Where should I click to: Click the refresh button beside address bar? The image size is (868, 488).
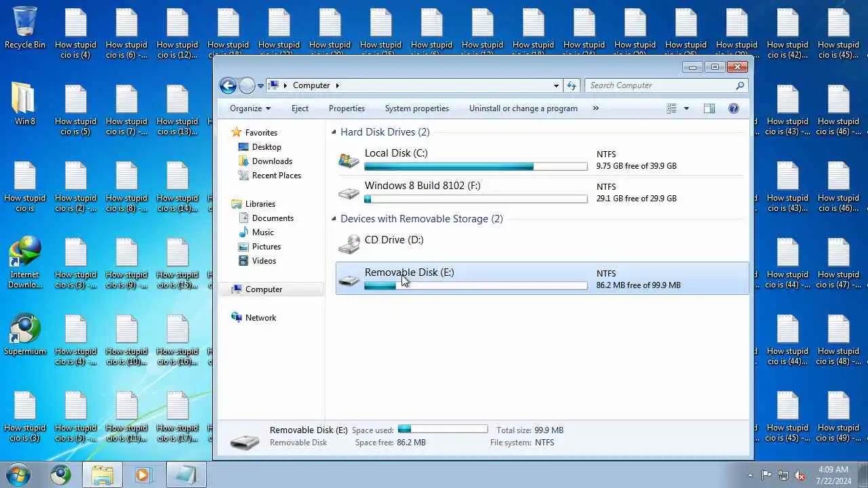572,85
